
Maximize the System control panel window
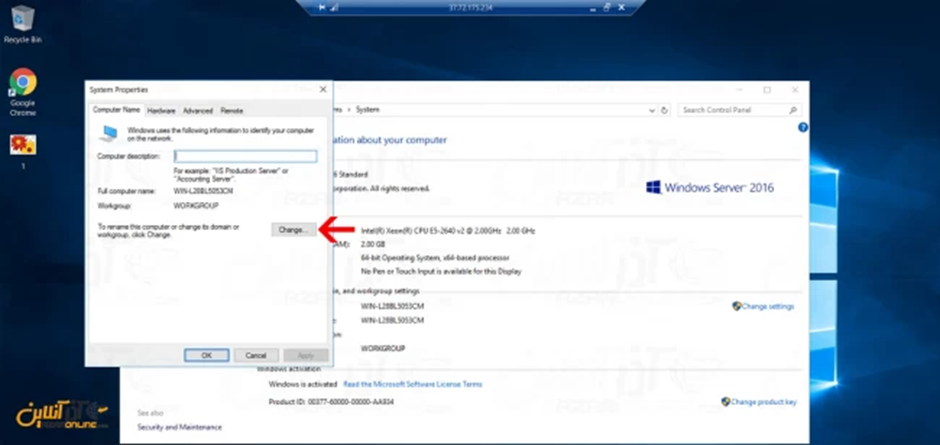767,90
